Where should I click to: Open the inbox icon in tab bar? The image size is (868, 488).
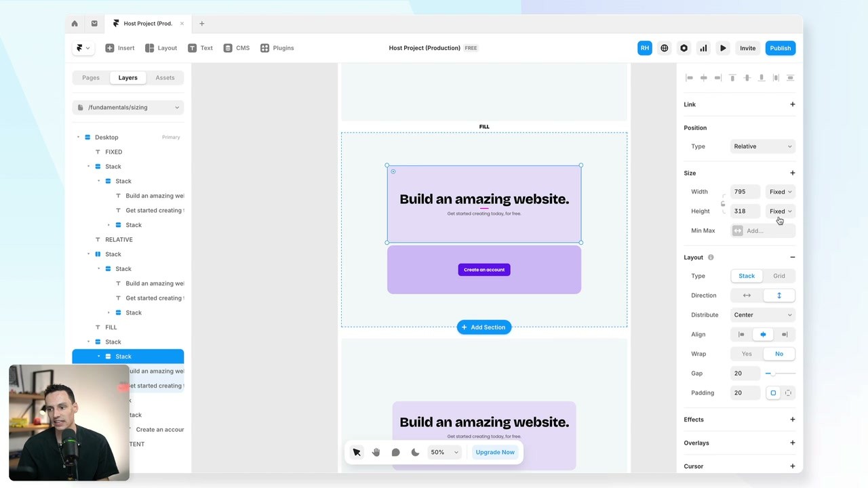tap(94, 24)
